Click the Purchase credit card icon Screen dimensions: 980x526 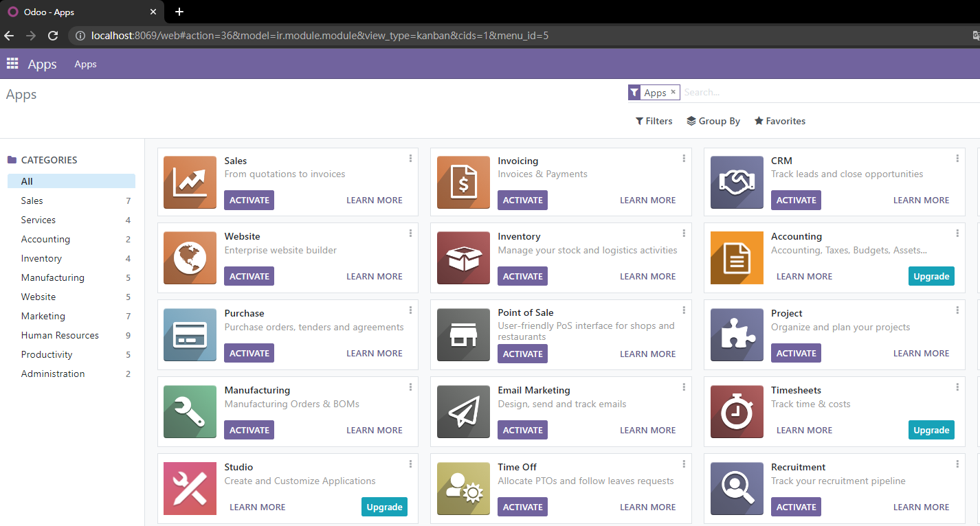[x=190, y=335]
